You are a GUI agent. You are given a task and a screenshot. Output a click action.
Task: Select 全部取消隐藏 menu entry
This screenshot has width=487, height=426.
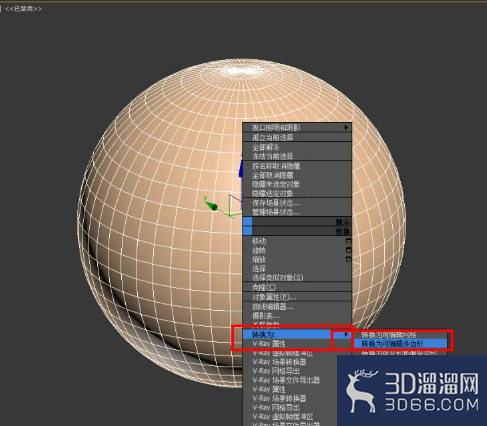[297, 175]
